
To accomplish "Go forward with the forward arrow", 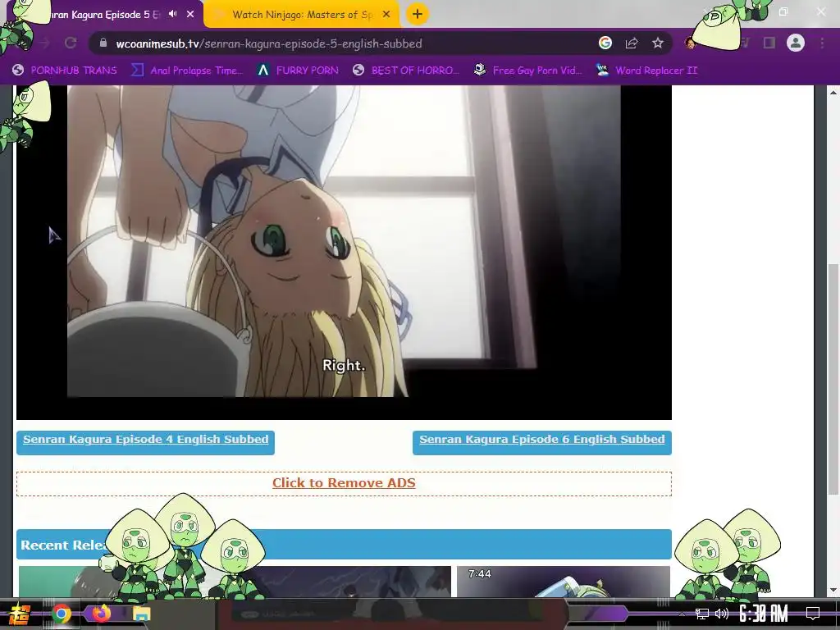I will point(44,43).
